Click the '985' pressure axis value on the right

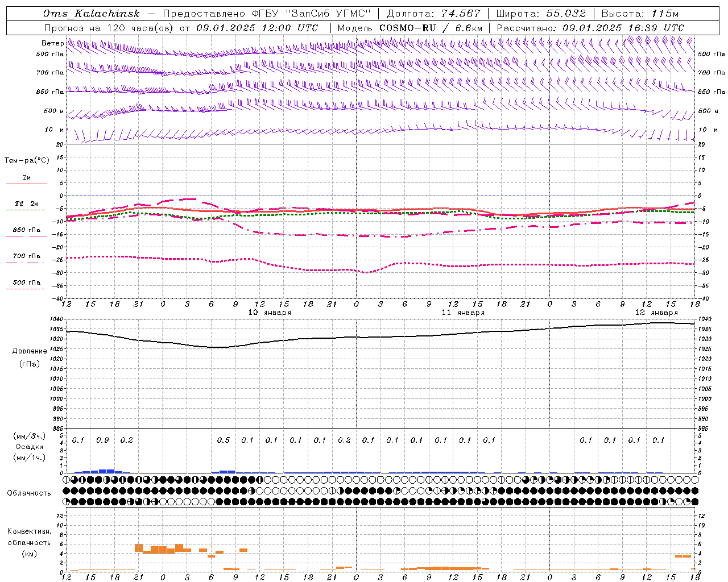pos(704,429)
